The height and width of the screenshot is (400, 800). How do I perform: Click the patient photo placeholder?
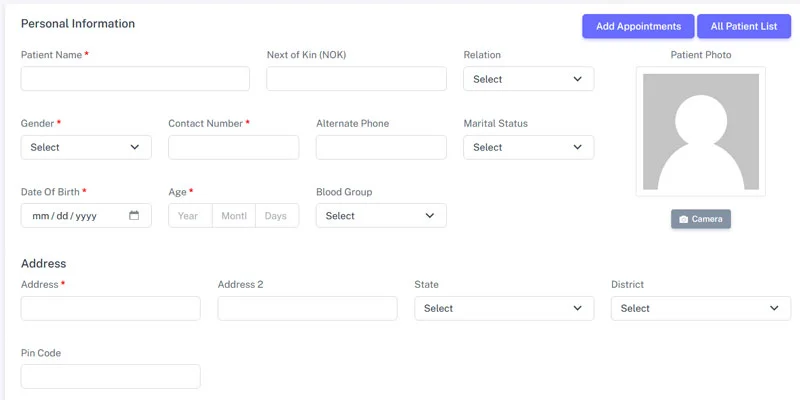pos(701,132)
